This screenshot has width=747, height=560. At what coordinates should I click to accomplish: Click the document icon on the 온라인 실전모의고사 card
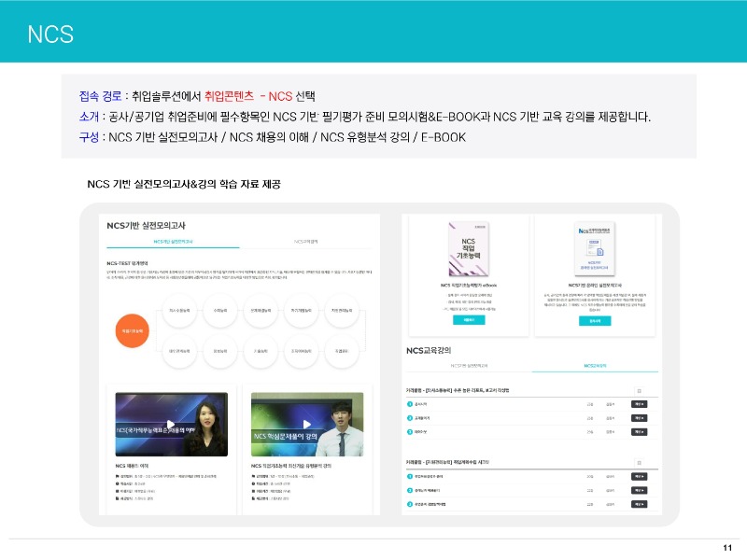tap(600, 250)
